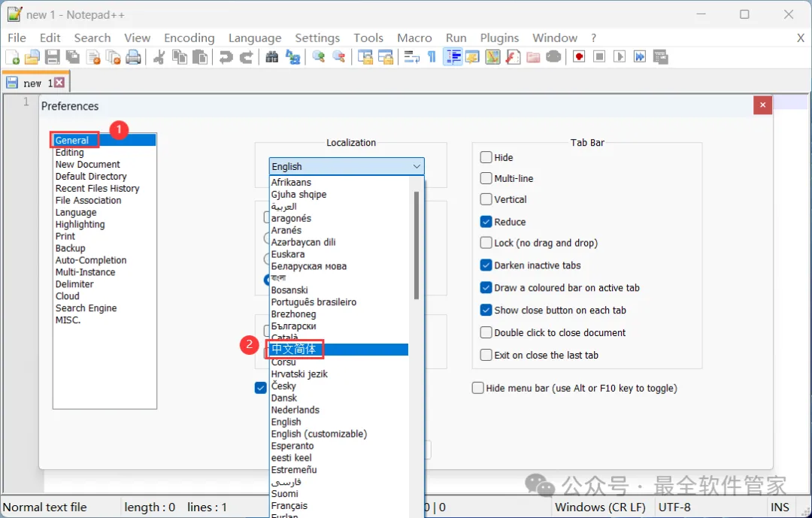Enable the Hide tab bar checkbox
Screen dimensions: 812x518
pyautogui.click(x=486, y=157)
